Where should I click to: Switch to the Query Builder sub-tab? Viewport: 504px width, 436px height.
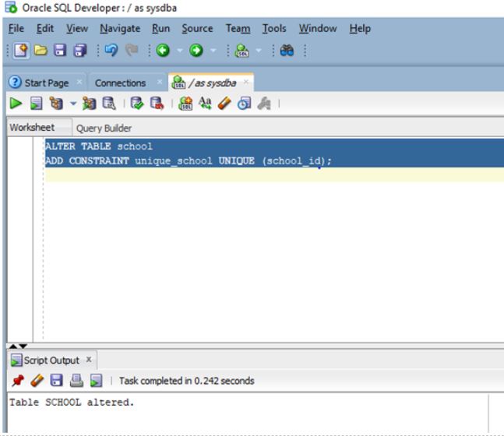click(104, 128)
